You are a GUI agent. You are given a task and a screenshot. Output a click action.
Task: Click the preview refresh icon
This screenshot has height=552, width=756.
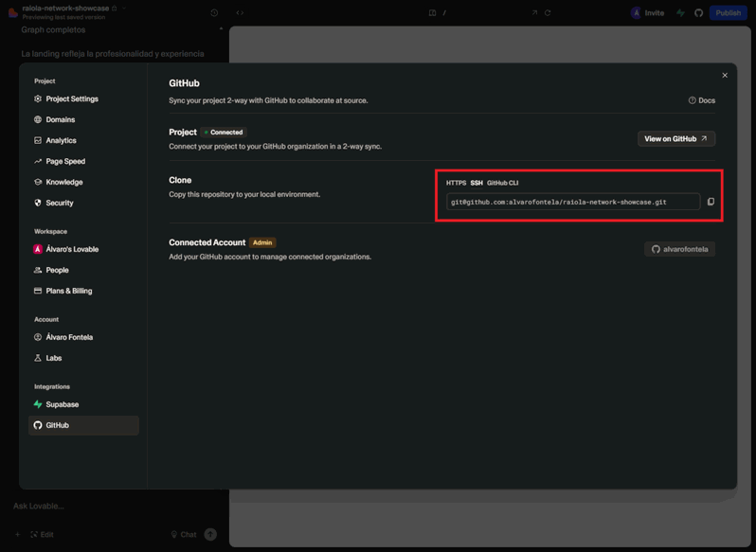[x=548, y=13]
